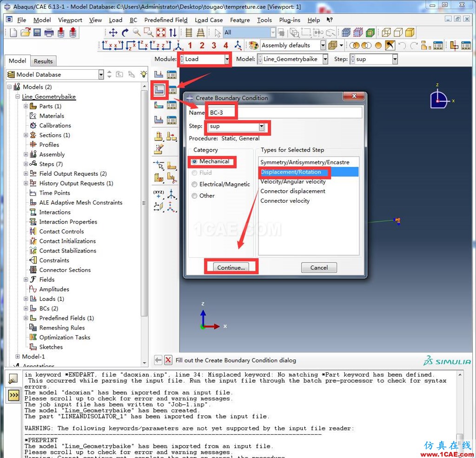
Task: Click the Name field containing BC-3
Action: pos(284,113)
